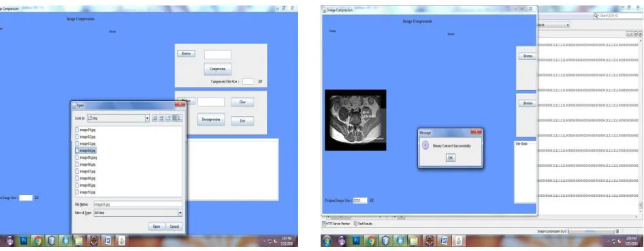Image resolution: width=644 pixels, height=251 pixels.
Task: Click the Exit button
Action: click(x=242, y=121)
